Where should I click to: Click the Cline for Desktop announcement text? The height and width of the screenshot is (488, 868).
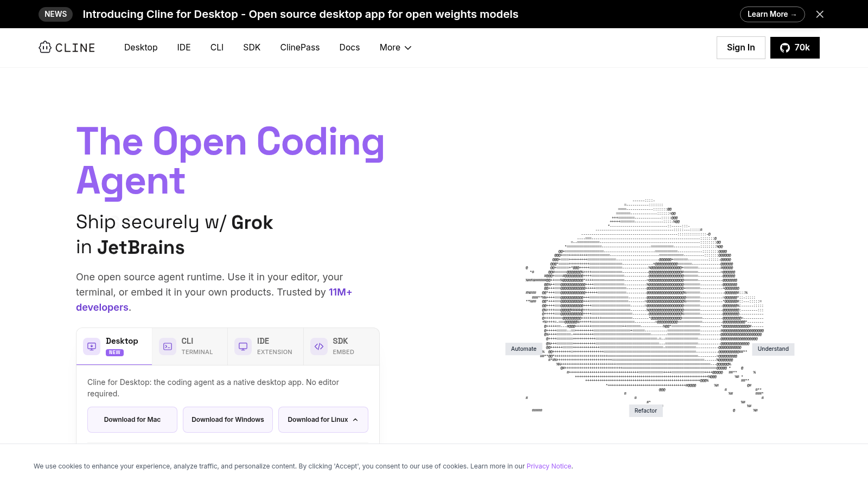click(x=301, y=14)
